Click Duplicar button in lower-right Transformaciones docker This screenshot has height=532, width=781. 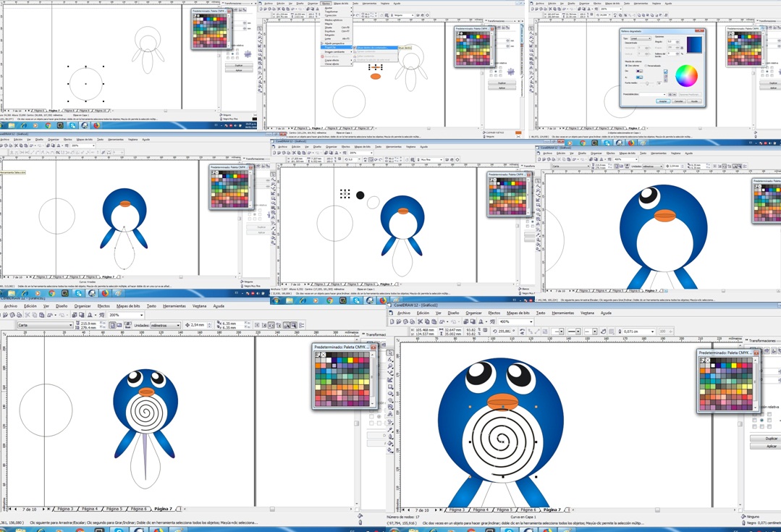point(766,439)
